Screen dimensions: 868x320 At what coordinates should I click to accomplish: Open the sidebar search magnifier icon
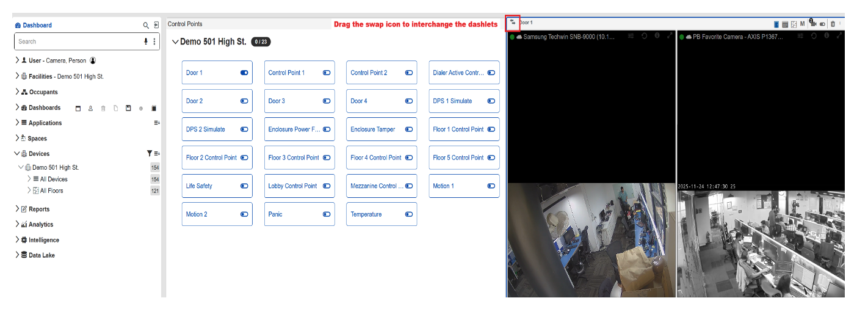tap(146, 25)
